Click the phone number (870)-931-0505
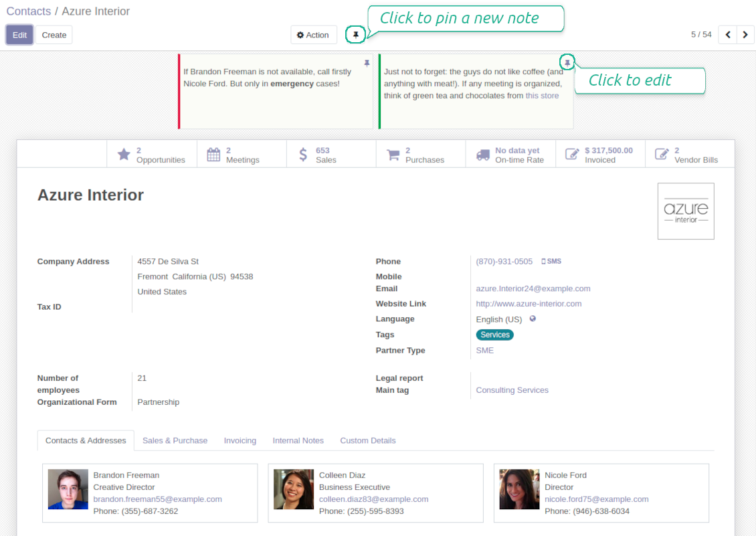Viewport: 756px width, 536px height. click(x=504, y=262)
